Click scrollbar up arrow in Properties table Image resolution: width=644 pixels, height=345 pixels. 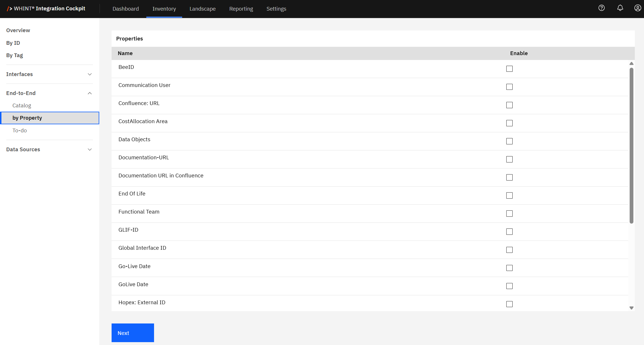coord(631,63)
